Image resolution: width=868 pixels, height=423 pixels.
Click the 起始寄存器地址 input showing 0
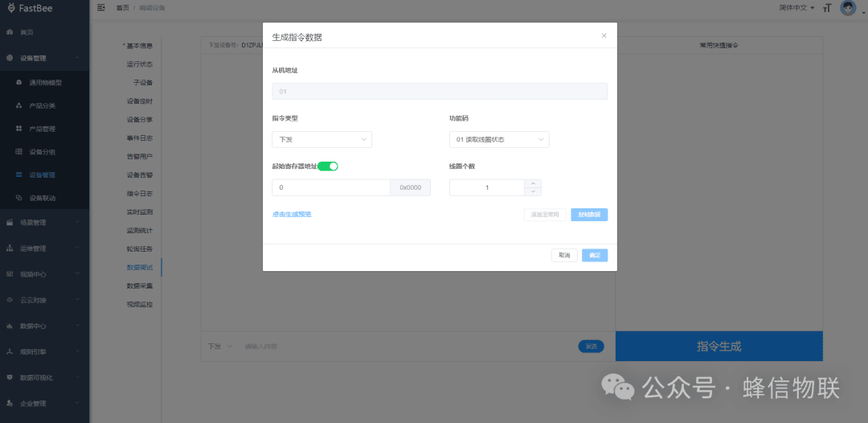coord(331,187)
